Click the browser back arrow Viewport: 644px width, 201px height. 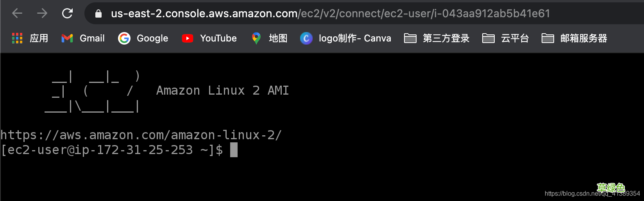point(17,14)
